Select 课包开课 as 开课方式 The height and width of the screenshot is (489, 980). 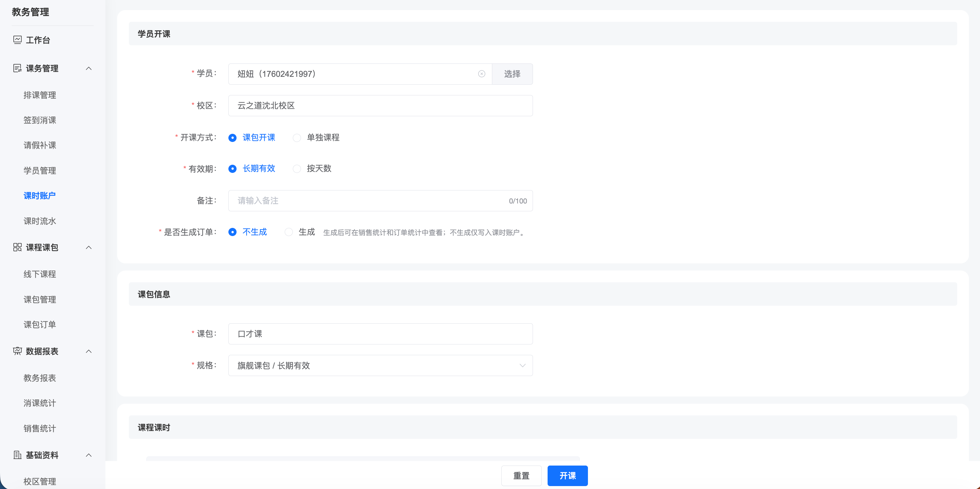252,137
